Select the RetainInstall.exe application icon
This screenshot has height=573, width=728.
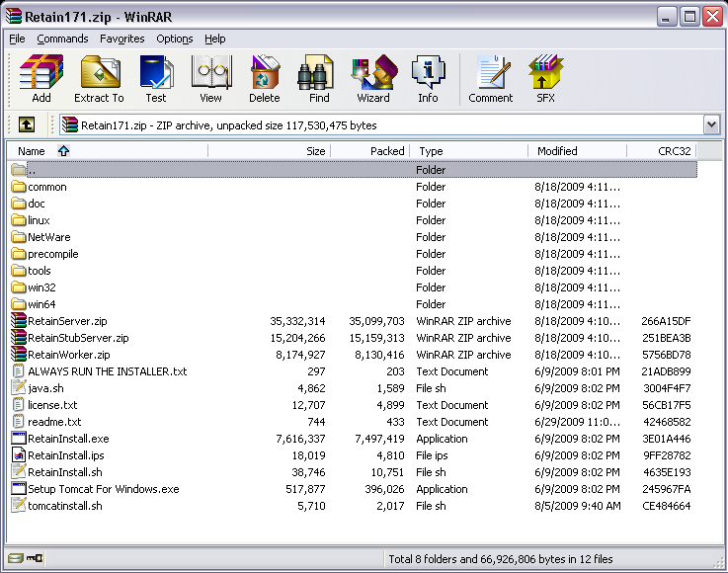click(x=19, y=439)
